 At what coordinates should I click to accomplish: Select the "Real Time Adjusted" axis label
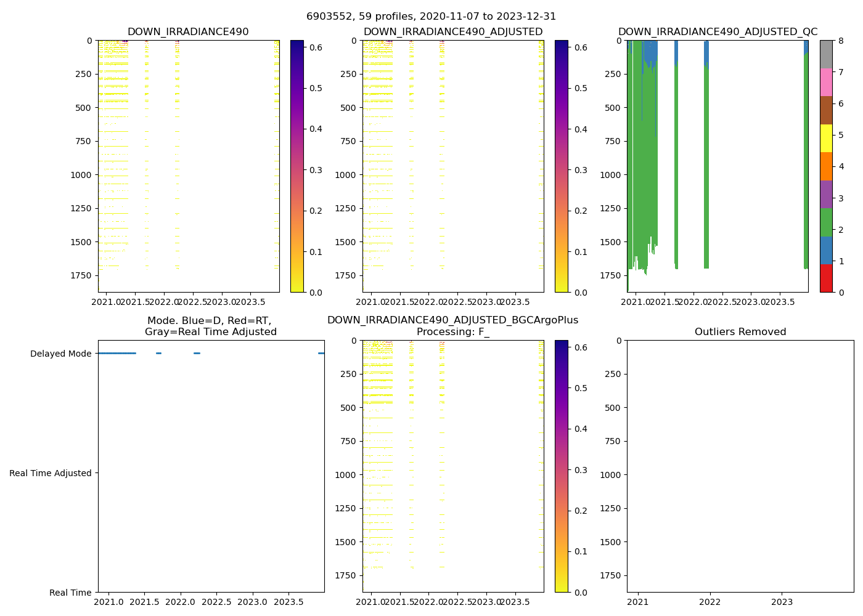[50, 473]
